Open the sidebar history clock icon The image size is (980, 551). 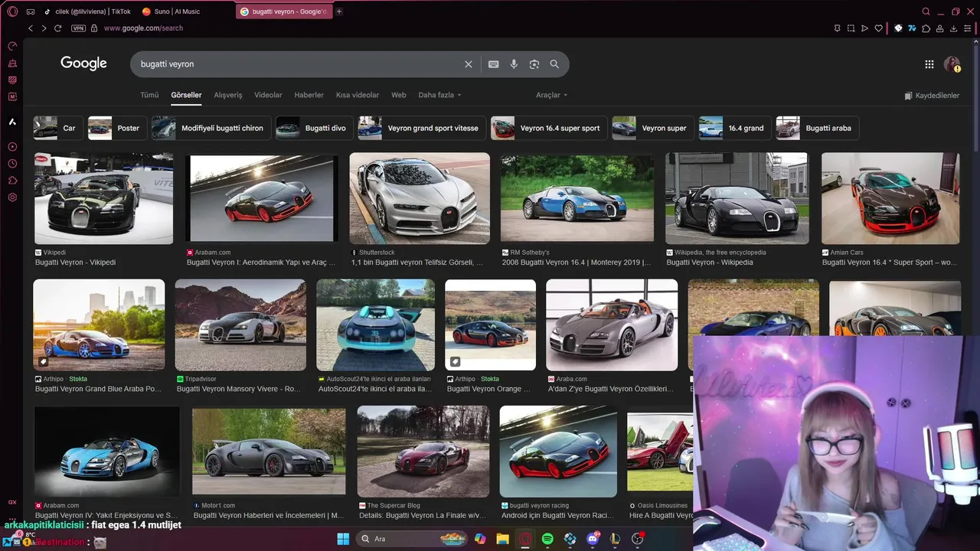[x=12, y=164]
